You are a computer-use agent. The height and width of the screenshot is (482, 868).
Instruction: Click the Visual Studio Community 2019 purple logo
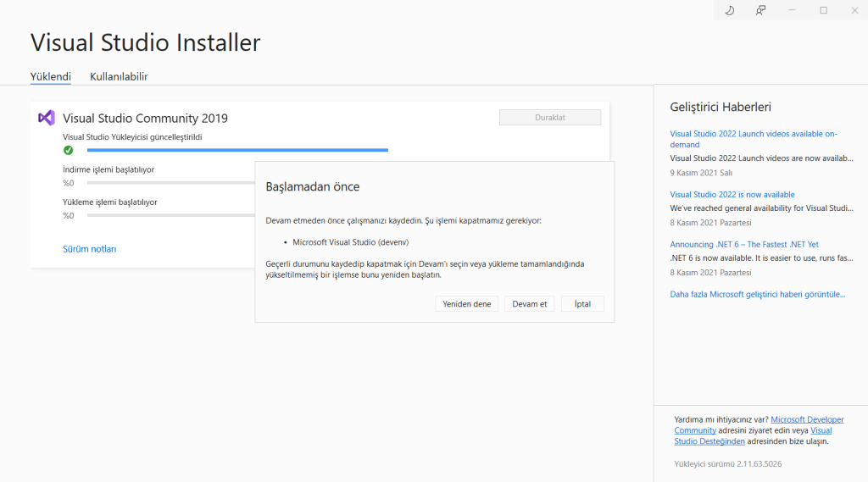[x=47, y=118]
